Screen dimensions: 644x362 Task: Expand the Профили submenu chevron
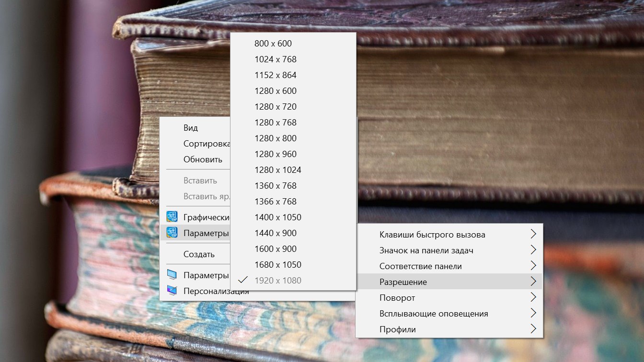coord(533,329)
